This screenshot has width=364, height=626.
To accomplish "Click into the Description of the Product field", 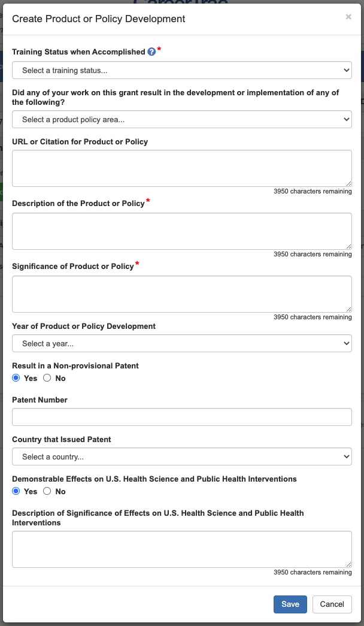I will click(x=181, y=231).
